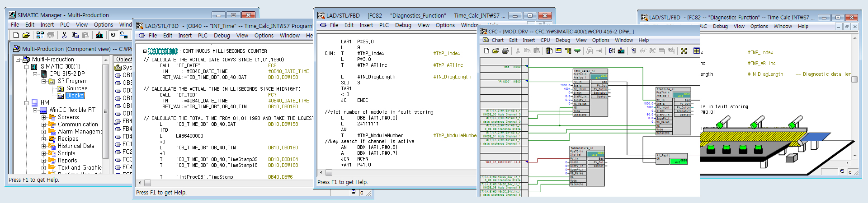Click tree pane scroll up arrow
868x203 pixels.
106,60
